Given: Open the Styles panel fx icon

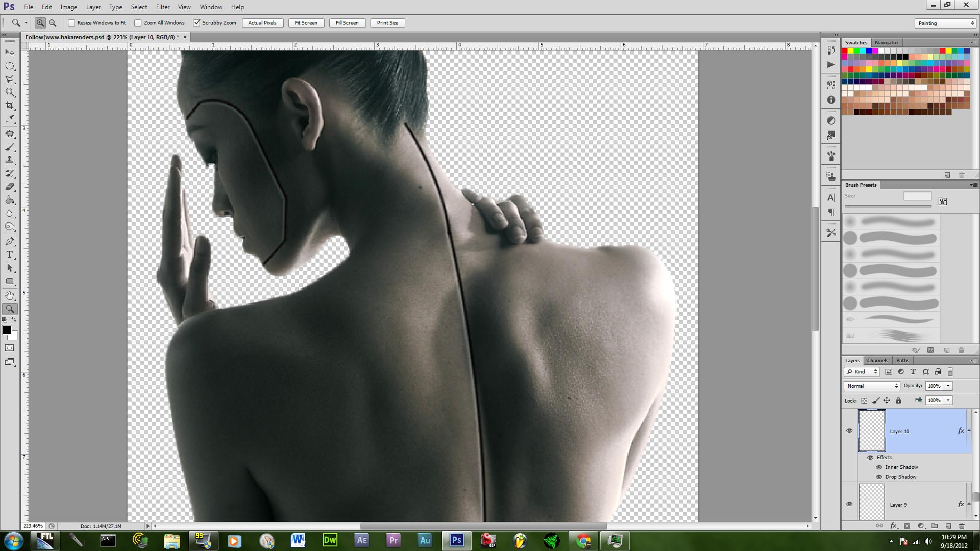Looking at the screenshot, I should tap(831, 136).
